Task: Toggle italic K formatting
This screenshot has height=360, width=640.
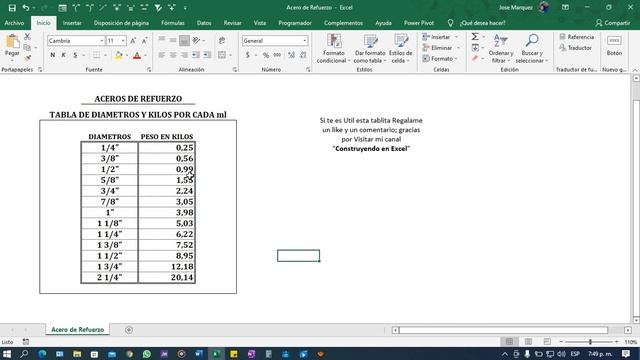Action: [x=64, y=55]
